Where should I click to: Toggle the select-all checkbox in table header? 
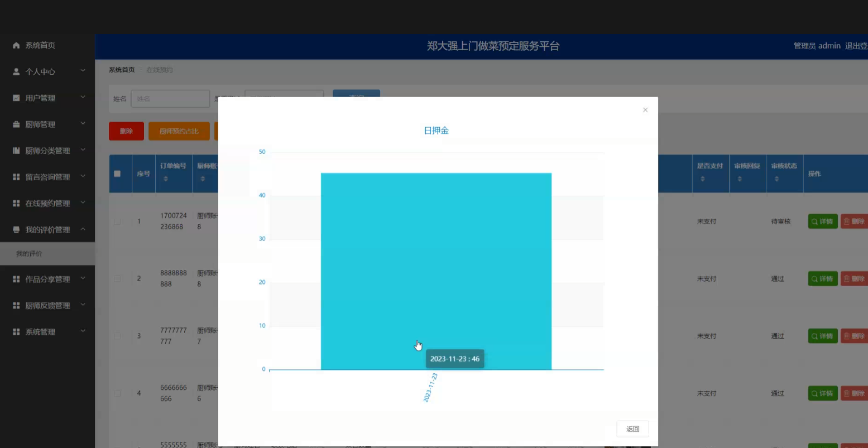tap(117, 174)
